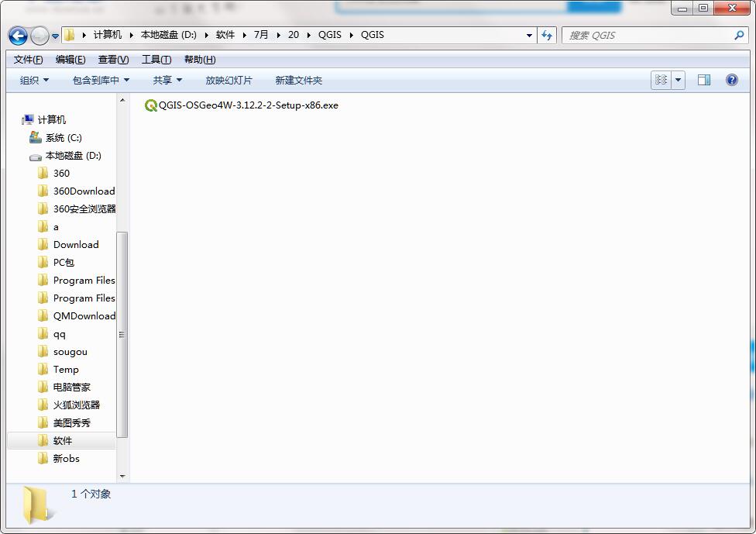This screenshot has width=756, height=534.
Task: Click the QGIS installer file icon
Action: 151,105
